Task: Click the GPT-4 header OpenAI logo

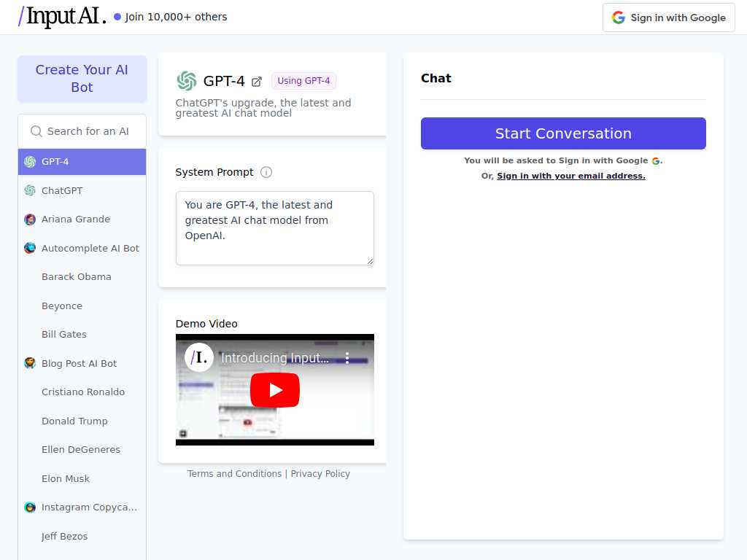Action: (x=186, y=81)
